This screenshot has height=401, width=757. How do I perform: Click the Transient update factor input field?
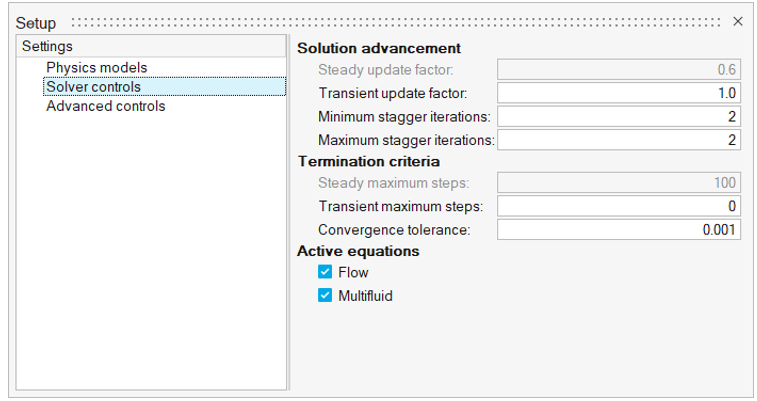point(618,93)
